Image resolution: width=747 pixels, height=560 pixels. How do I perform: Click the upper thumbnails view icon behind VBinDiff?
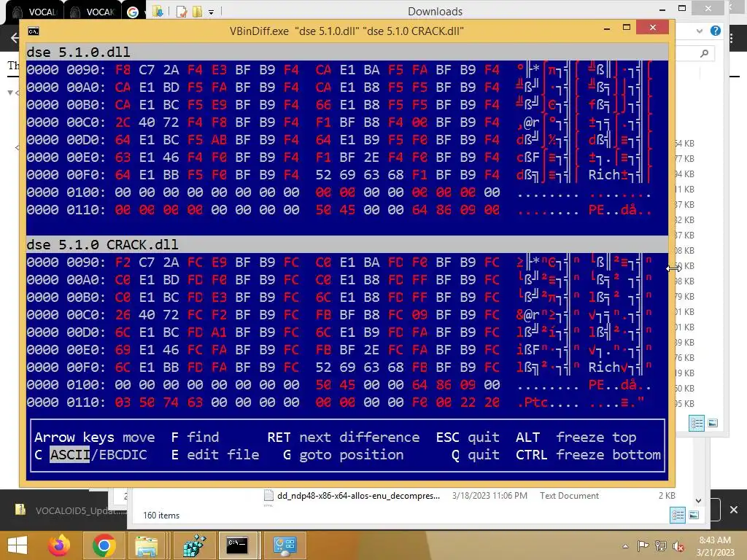(713, 423)
